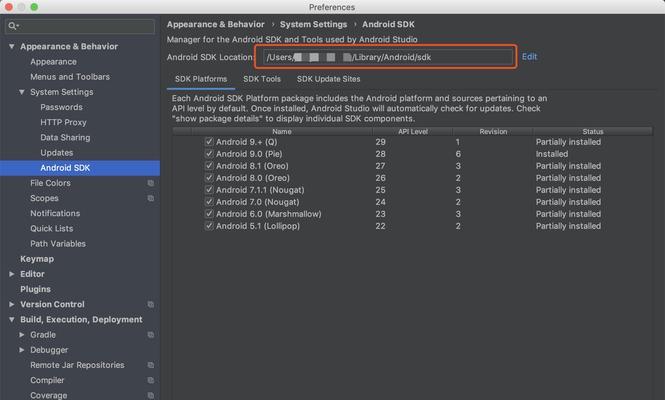The image size is (665, 400).
Task: Toggle the Android 9.+ (Q) checkbox
Action: (x=209, y=142)
